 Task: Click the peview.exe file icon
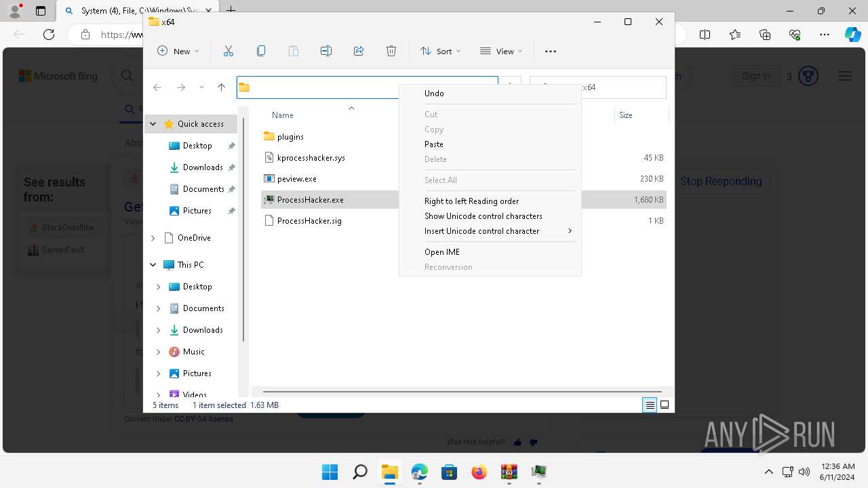coord(269,179)
